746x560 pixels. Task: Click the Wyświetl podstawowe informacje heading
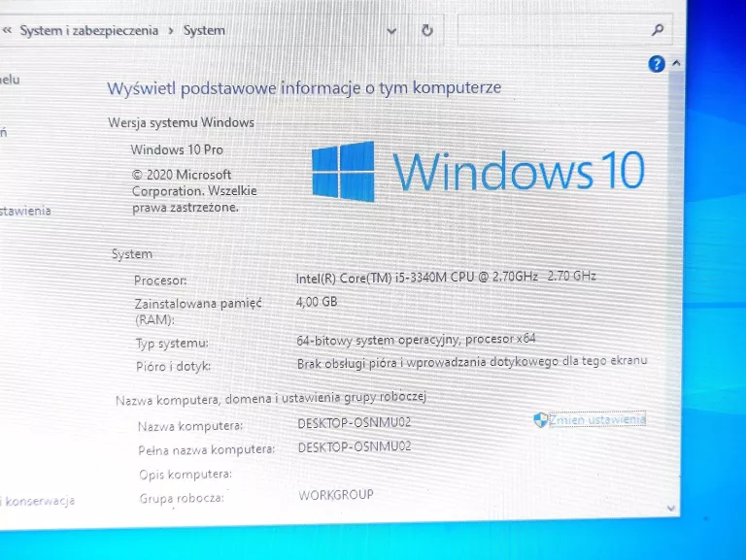pos(304,88)
